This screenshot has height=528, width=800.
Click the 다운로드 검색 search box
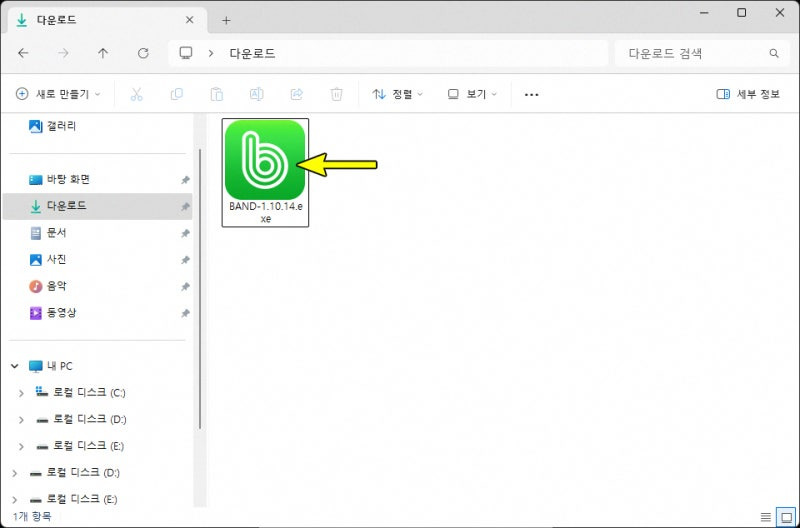[x=702, y=53]
